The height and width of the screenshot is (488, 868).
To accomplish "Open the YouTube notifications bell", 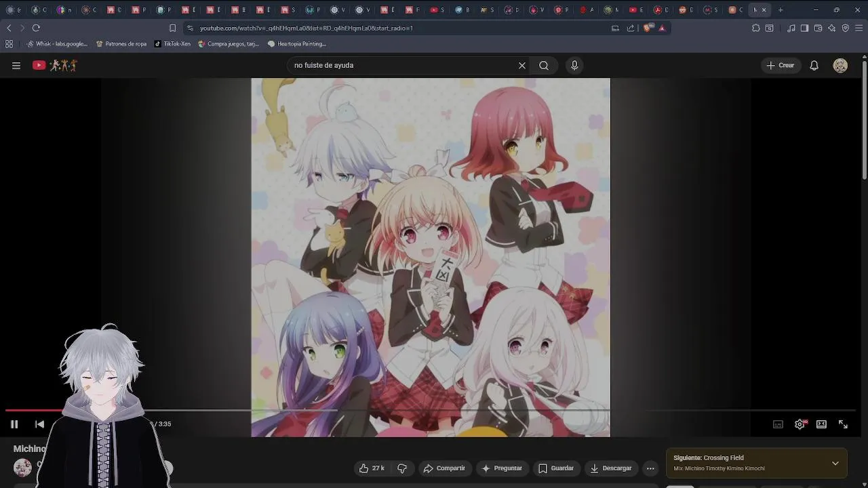I will [814, 65].
